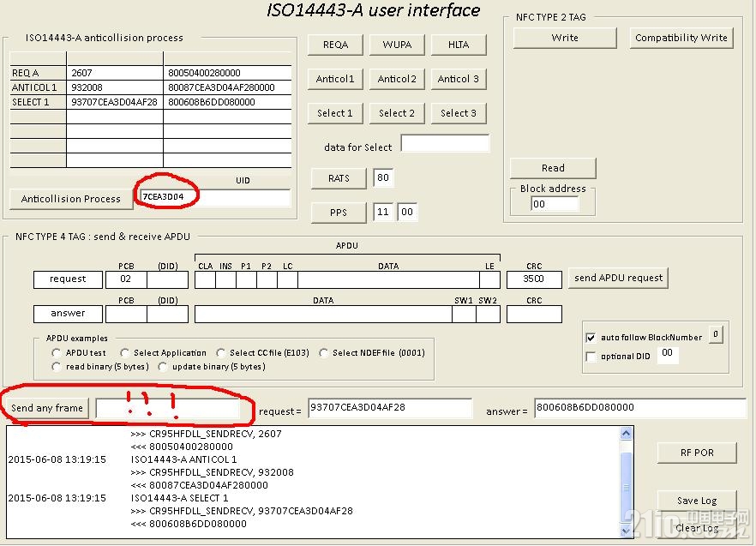Select table cell 80087CEA3D04AF280000
The height and width of the screenshot is (546, 756).
pos(227,87)
